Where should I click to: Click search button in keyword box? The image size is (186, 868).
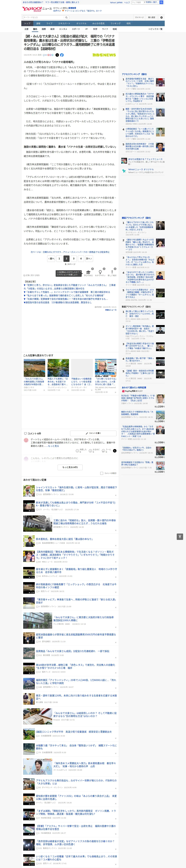point(66,18)
